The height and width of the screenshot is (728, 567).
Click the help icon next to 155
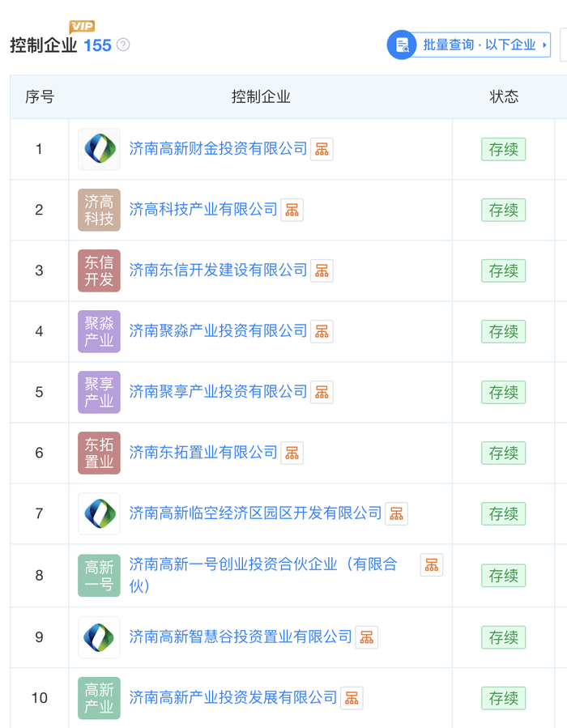(x=123, y=45)
